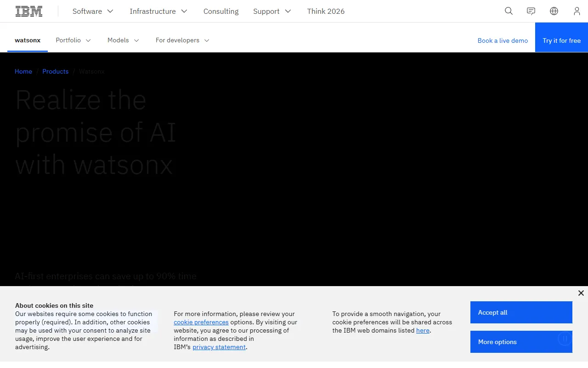The image size is (588, 368).
Task: Expand the Portfolio submenu
Action: pos(73,40)
